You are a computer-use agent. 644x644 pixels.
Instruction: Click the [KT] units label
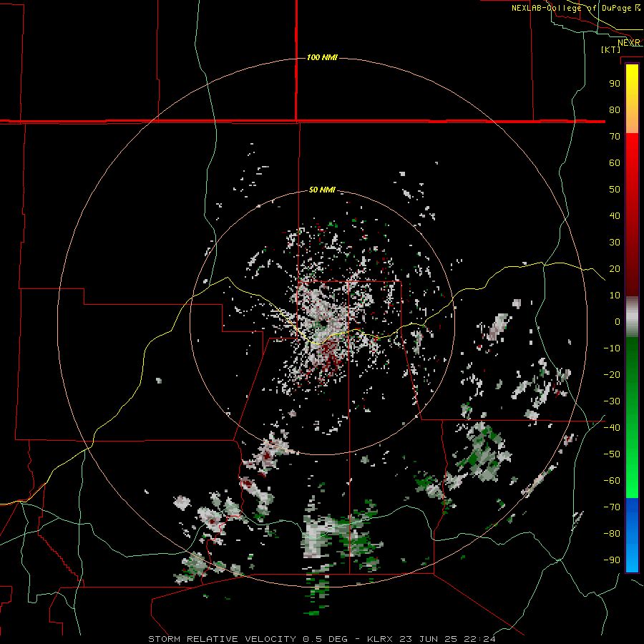(x=611, y=49)
